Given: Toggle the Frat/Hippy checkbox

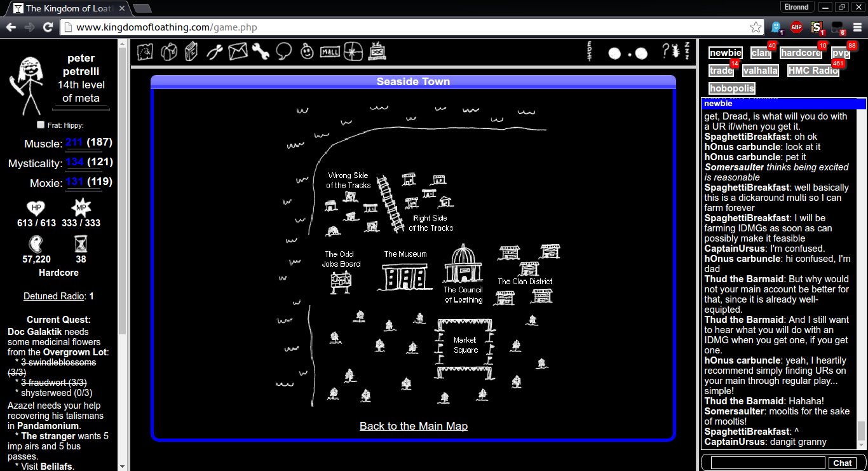Looking at the screenshot, I should (41, 125).
